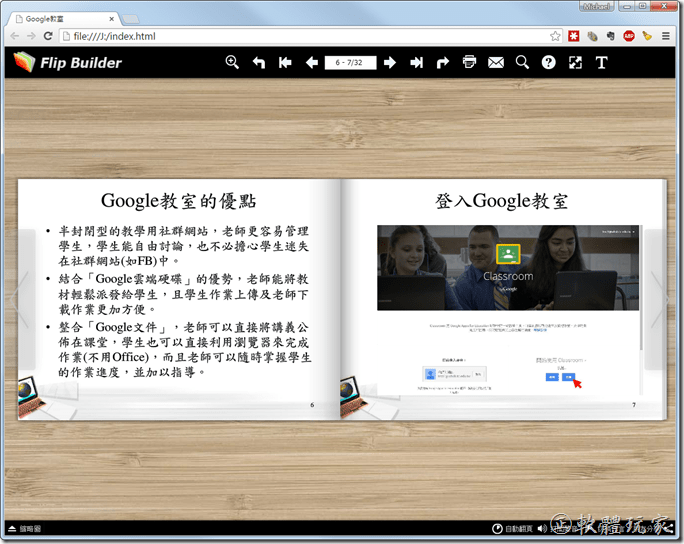Click the text T icon
The height and width of the screenshot is (544, 684).
click(x=602, y=62)
